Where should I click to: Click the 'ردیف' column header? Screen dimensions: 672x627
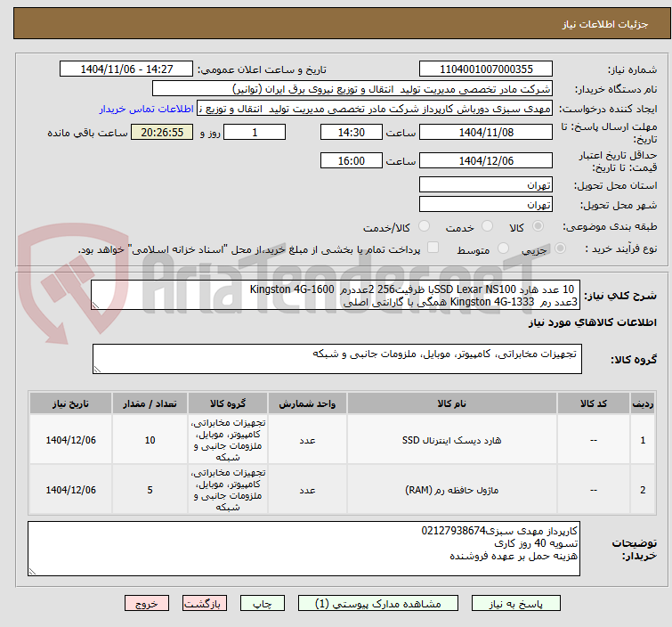click(x=643, y=403)
